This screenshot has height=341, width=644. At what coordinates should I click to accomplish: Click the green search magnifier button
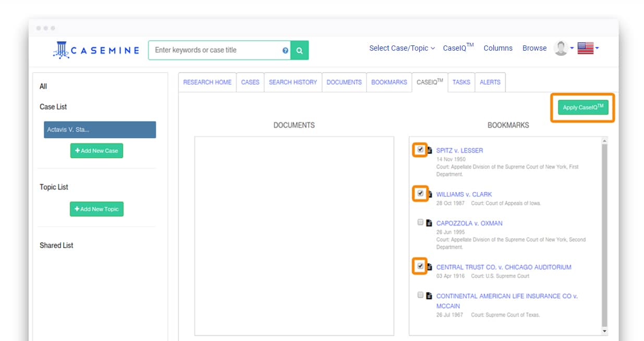(299, 51)
